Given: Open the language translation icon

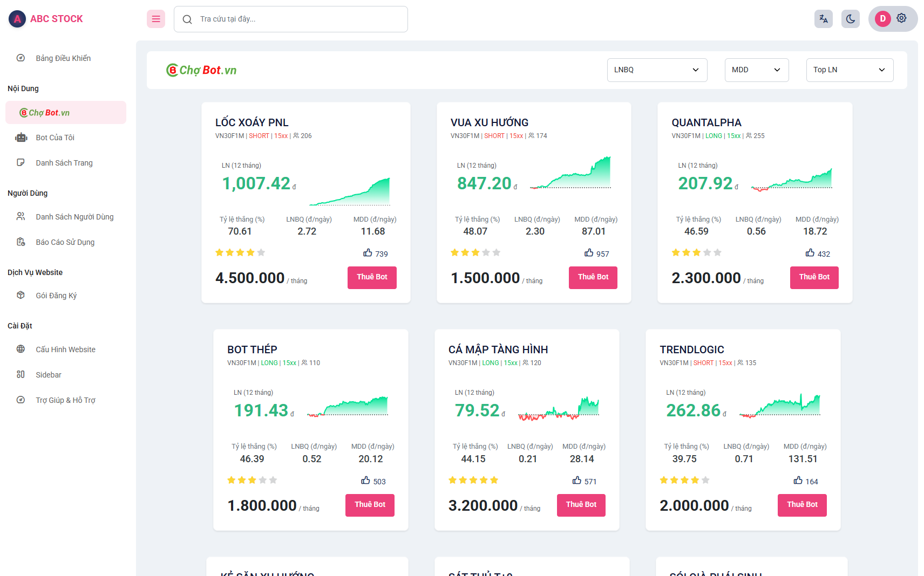Looking at the screenshot, I should (823, 19).
